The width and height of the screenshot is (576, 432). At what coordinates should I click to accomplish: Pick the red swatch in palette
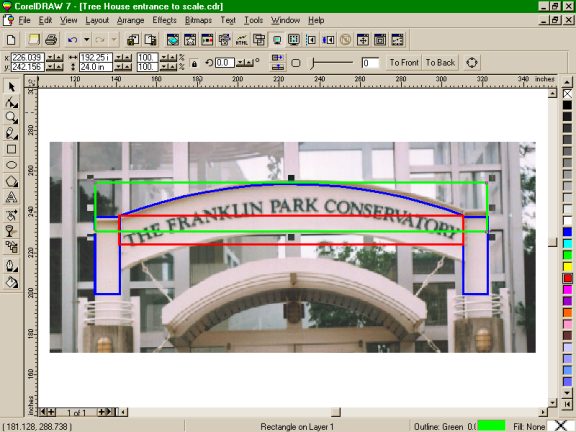coord(568,278)
